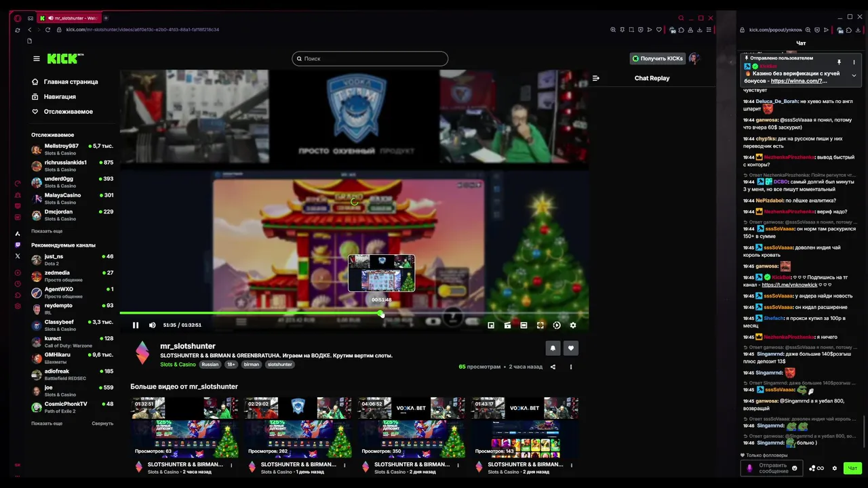Click green Чат send button
The width and height of the screenshot is (868, 488).
(x=853, y=468)
